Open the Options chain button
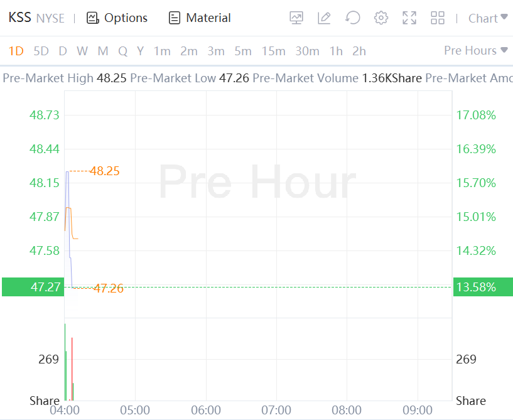The width and height of the screenshot is (513, 420). pyautogui.click(x=117, y=18)
